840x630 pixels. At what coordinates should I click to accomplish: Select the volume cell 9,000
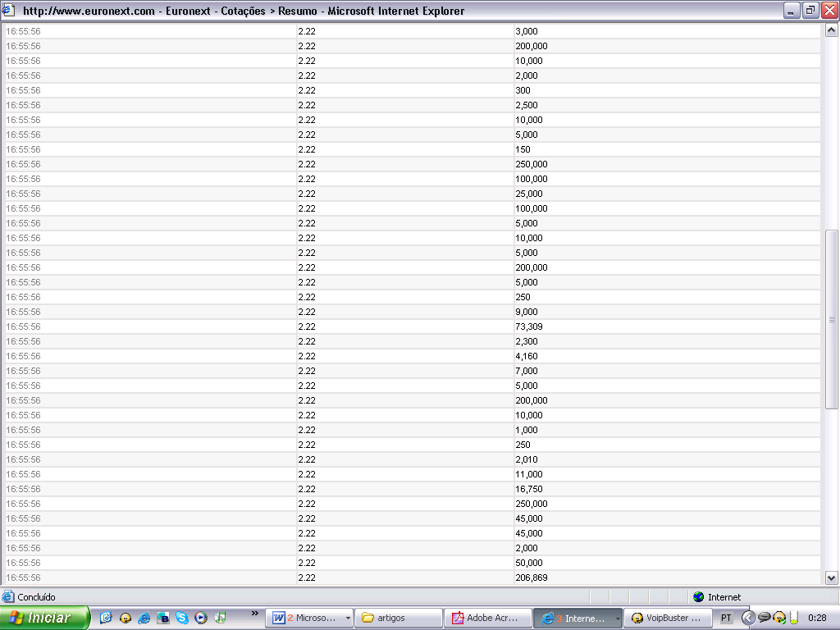(527, 311)
